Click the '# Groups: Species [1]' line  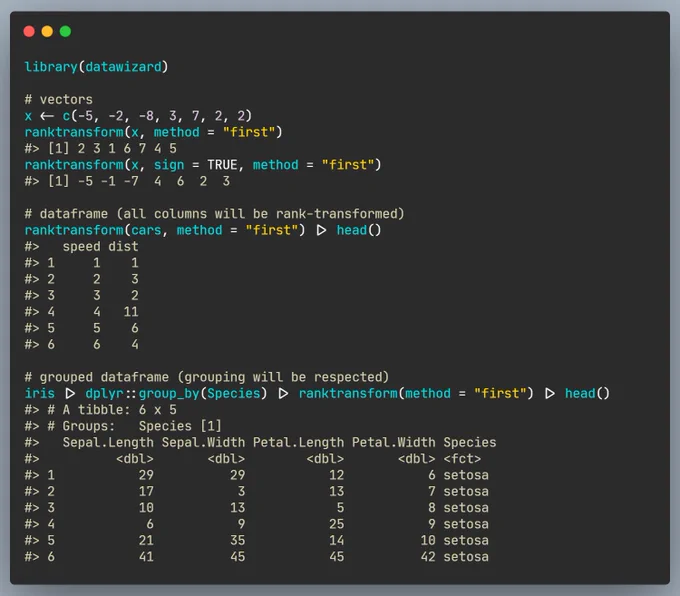pos(123,426)
